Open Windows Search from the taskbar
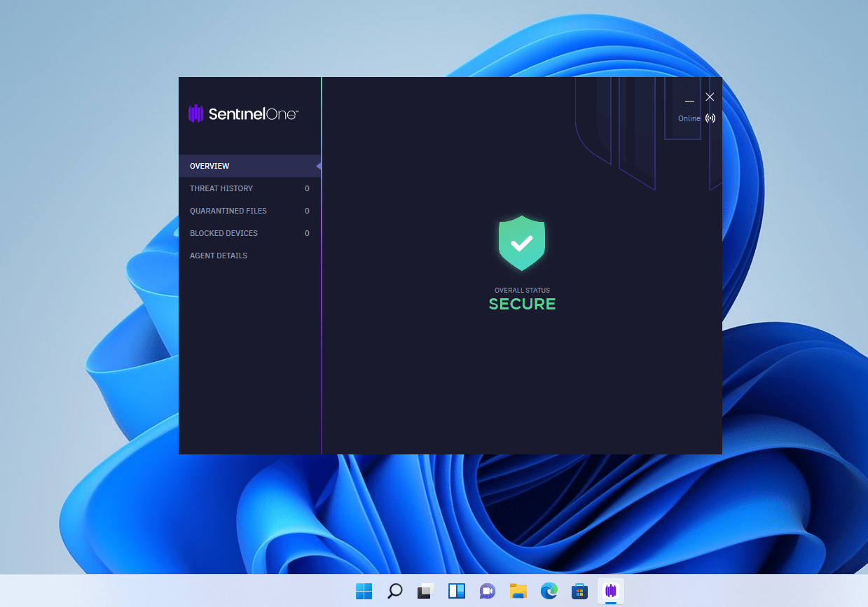The height and width of the screenshot is (607, 868). pos(394,591)
